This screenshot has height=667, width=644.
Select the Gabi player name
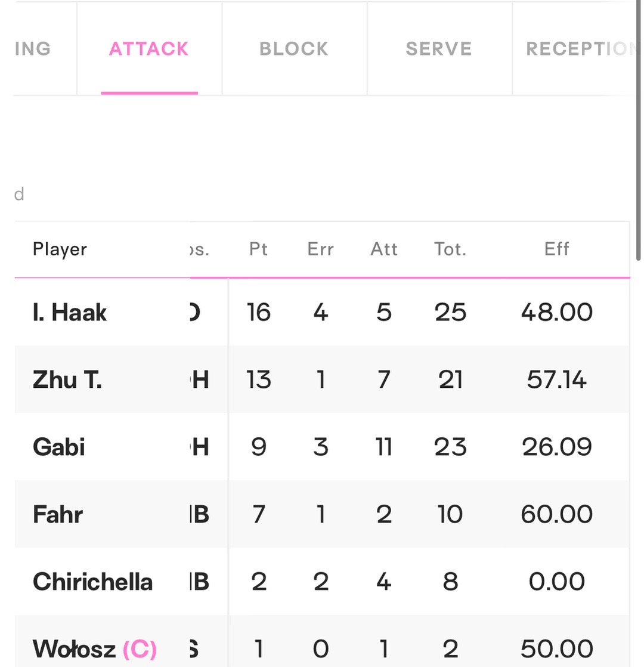click(58, 447)
